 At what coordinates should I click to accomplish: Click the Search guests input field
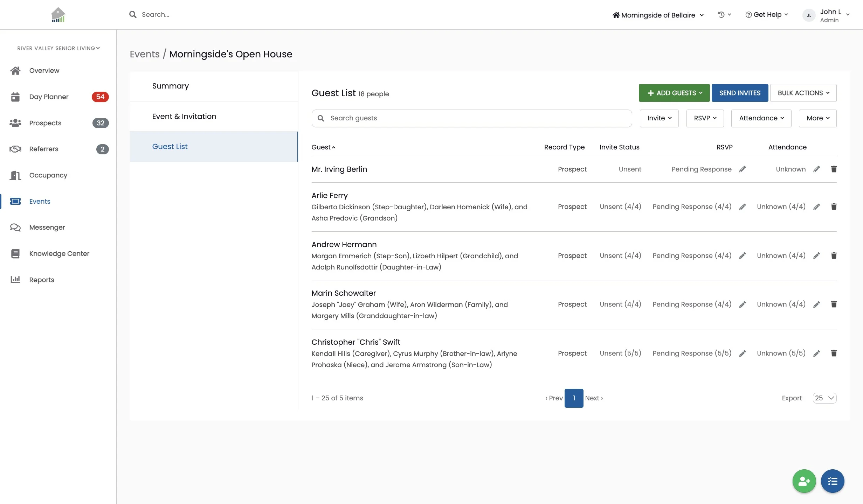(x=471, y=118)
